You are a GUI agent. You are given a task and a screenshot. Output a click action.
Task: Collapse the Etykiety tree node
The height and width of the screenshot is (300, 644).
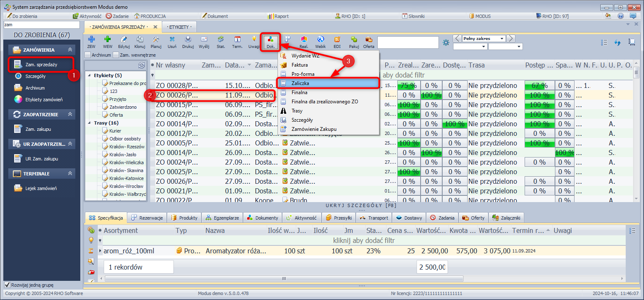pyautogui.click(x=89, y=75)
